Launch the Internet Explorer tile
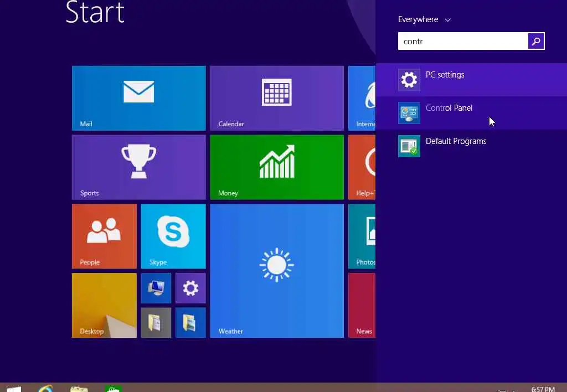Viewport: 567px width, 392px height. tap(362, 98)
